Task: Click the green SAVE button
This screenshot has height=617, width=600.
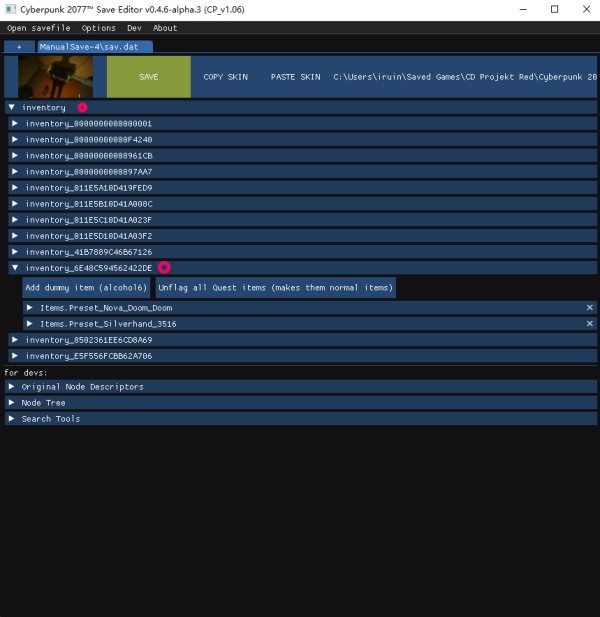Action: click(x=148, y=77)
